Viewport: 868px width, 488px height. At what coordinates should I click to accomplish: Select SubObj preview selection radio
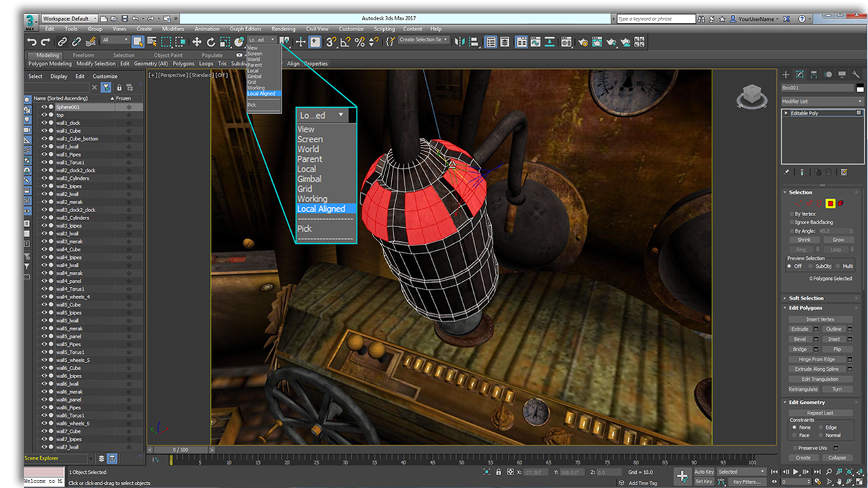(x=811, y=266)
